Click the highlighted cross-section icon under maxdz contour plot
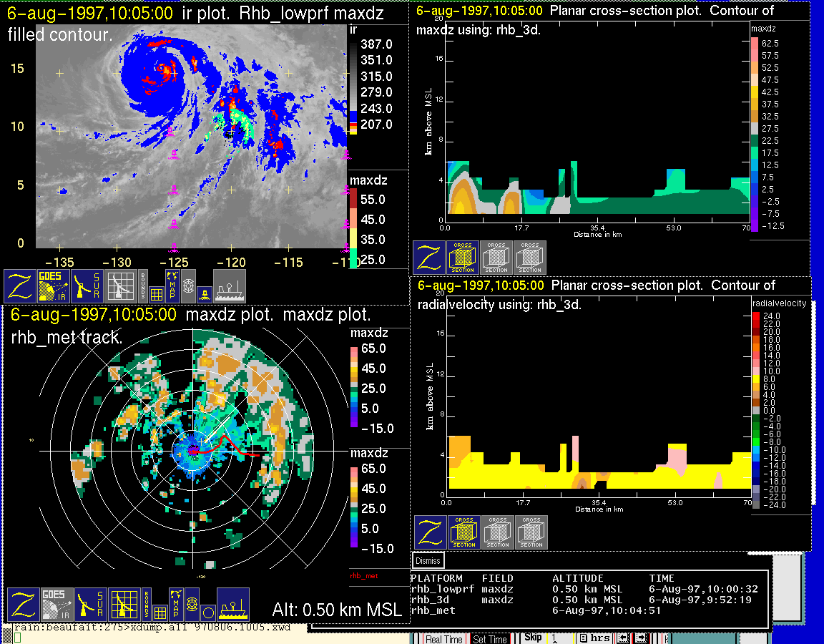The image size is (824, 644). click(463, 258)
